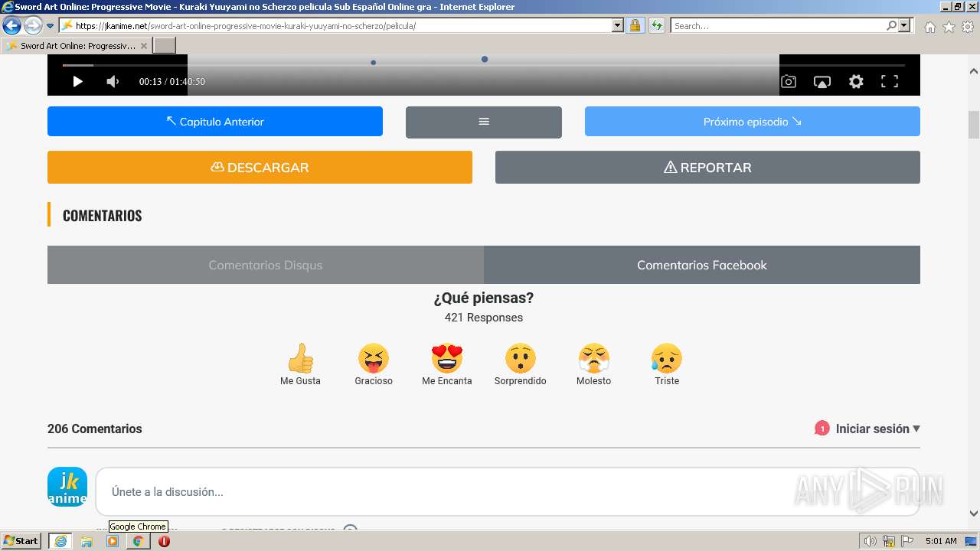Open recent pages dropdown arrow
The height and width of the screenshot is (551, 980).
pos(51,26)
